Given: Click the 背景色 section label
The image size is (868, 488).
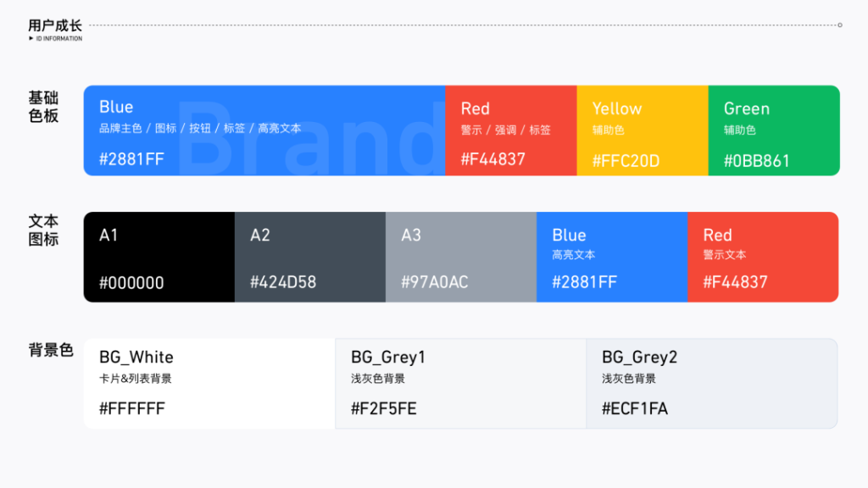Looking at the screenshot, I should pyautogui.click(x=51, y=350).
